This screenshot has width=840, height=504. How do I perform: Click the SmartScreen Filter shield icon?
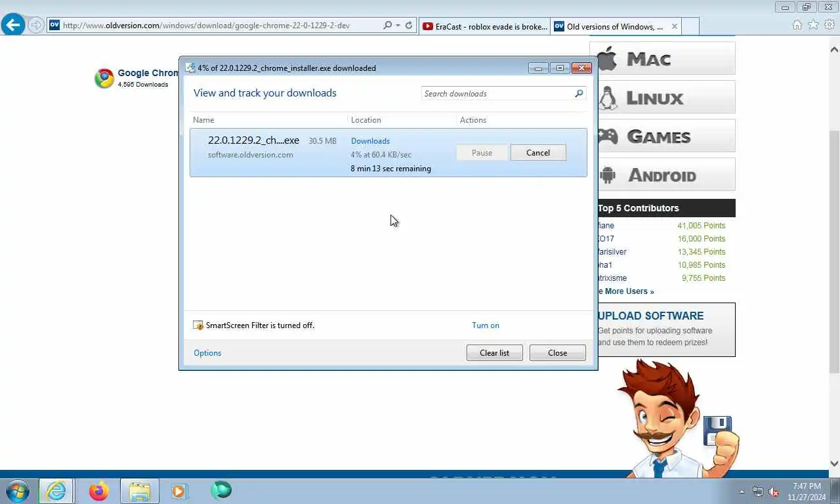198,325
